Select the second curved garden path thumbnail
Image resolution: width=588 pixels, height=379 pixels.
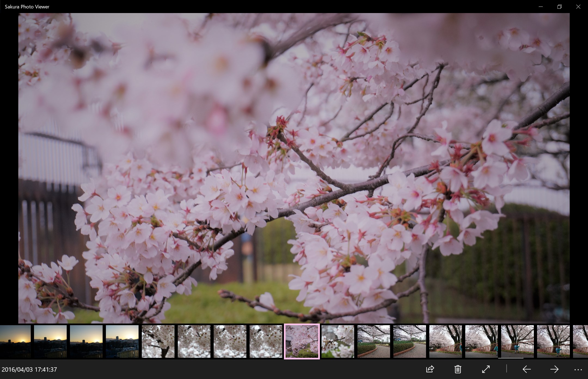tap(409, 341)
